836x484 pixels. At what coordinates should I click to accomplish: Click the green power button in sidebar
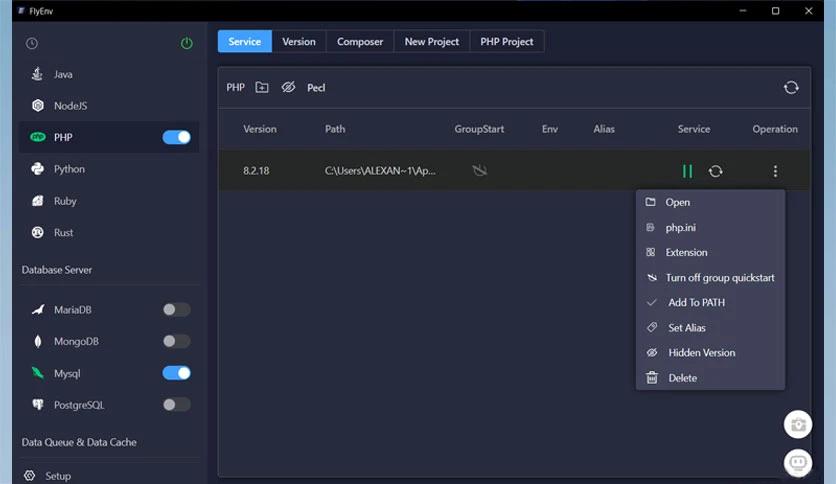pos(187,43)
